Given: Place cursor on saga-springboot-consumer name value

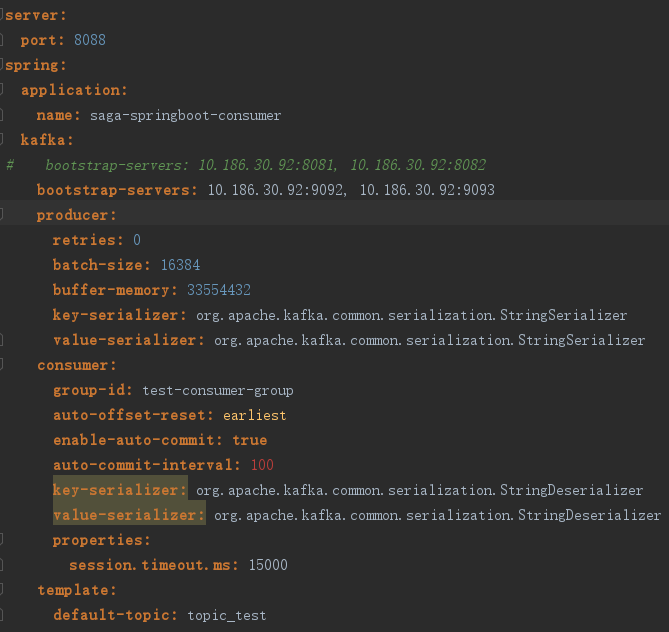Looking at the screenshot, I should coord(185,116).
